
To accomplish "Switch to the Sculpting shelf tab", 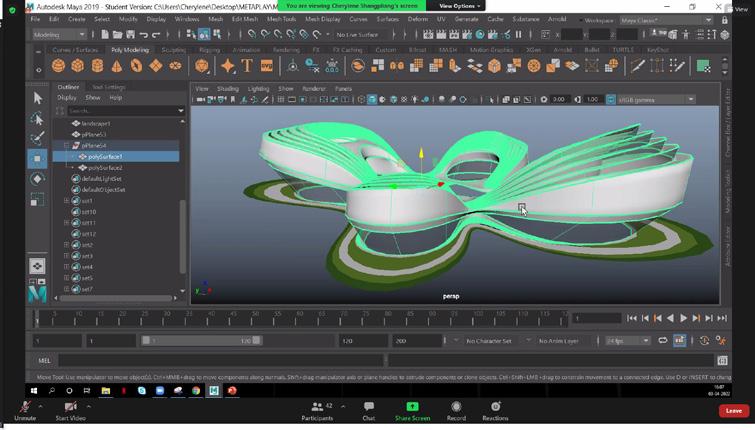I will coord(173,50).
